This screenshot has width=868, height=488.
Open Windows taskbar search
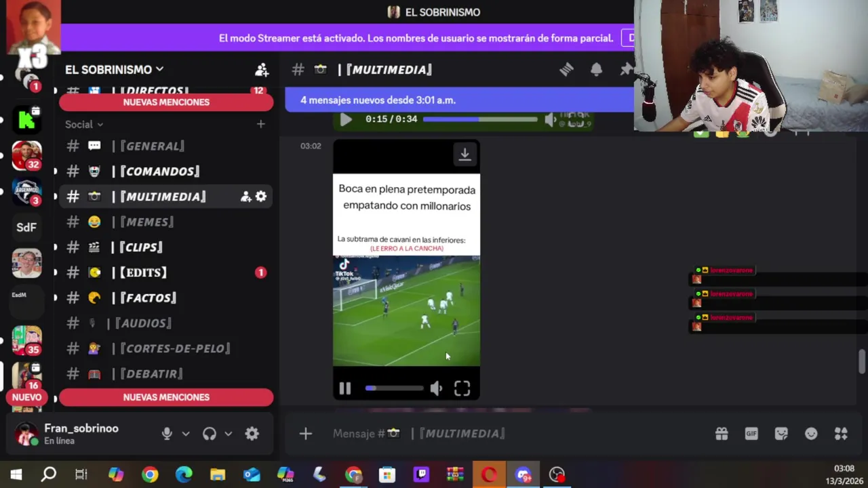point(48,474)
